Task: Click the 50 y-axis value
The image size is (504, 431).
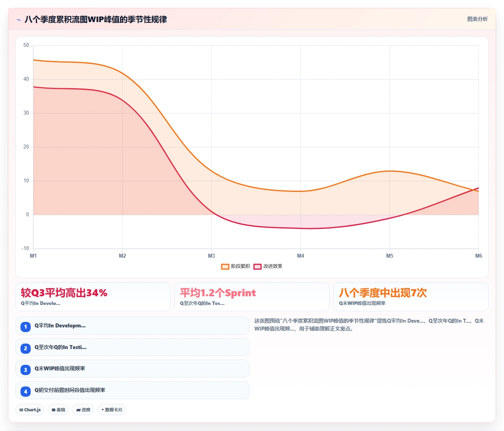Action: [26, 45]
